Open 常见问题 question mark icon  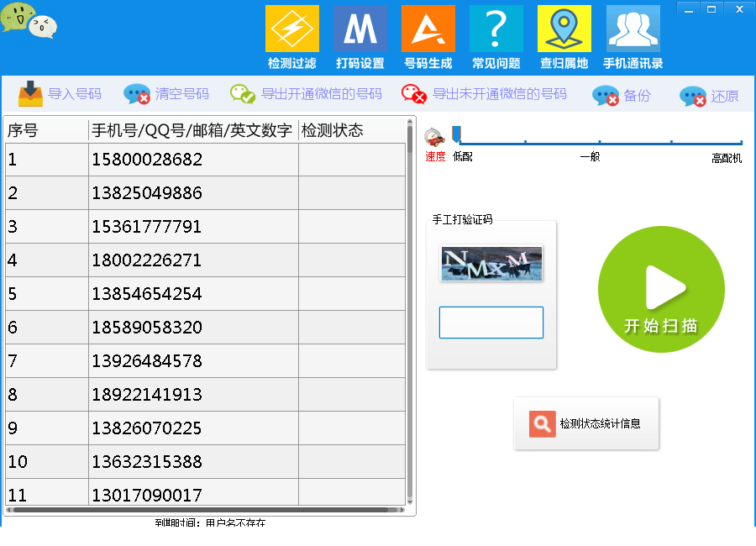[496, 29]
